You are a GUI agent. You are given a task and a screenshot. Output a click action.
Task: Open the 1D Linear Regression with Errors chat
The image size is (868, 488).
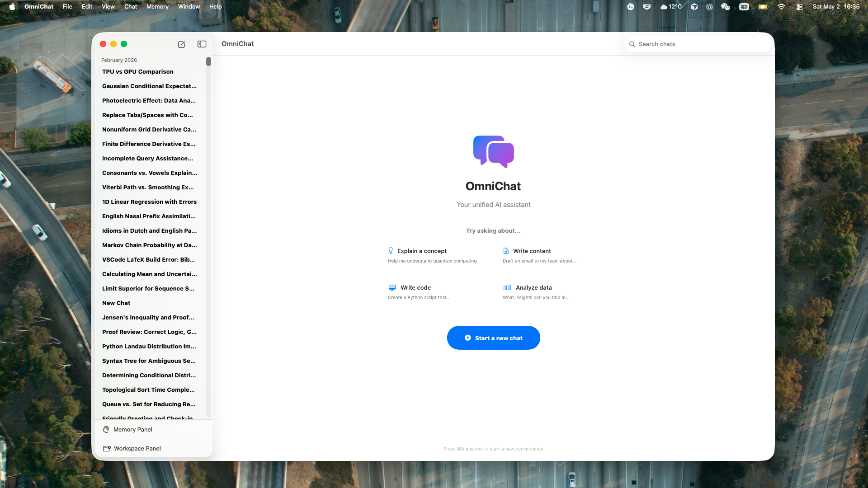151,202
